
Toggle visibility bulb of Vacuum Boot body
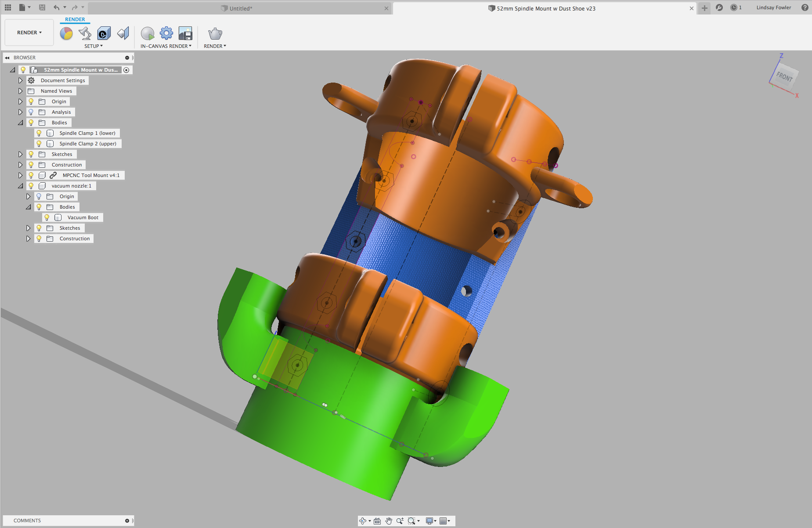click(x=47, y=217)
